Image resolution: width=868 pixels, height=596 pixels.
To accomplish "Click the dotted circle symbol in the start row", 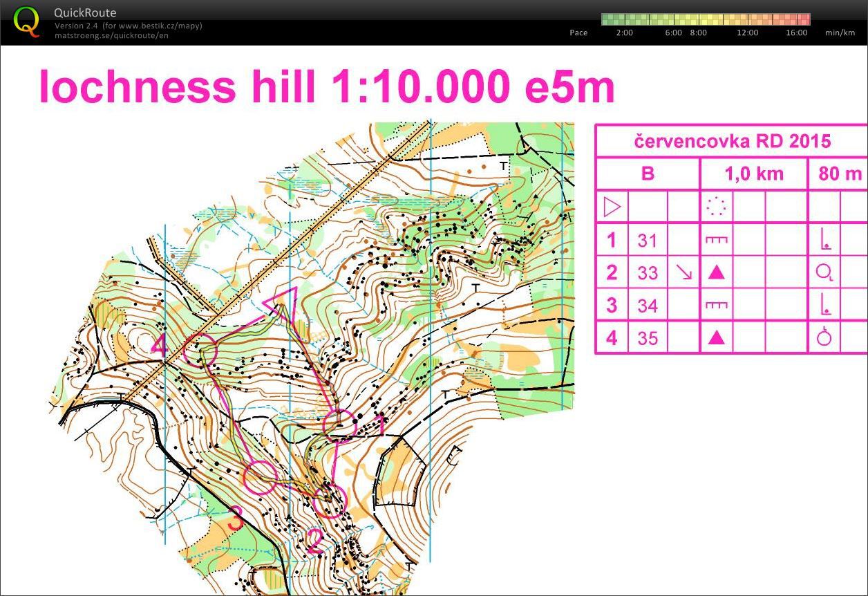I will 717,207.
